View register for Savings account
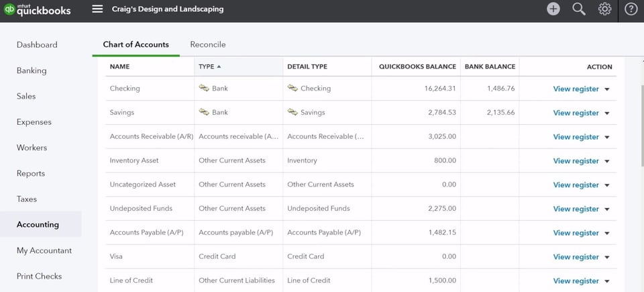644x292 pixels. pyautogui.click(x=576, y=113)
